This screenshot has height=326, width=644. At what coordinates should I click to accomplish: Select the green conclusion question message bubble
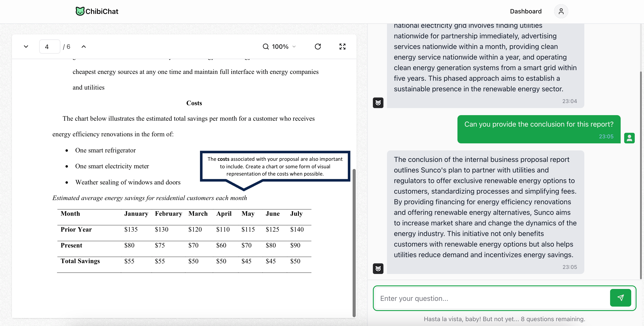539,129
